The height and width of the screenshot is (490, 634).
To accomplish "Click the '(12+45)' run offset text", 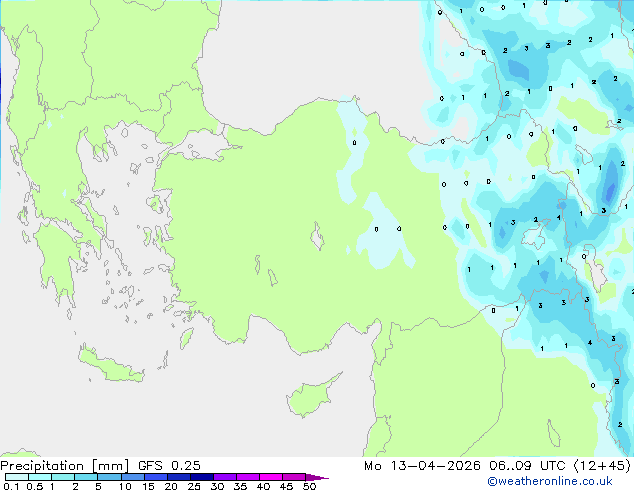I will pyautogui.click(x=602, y=466).
